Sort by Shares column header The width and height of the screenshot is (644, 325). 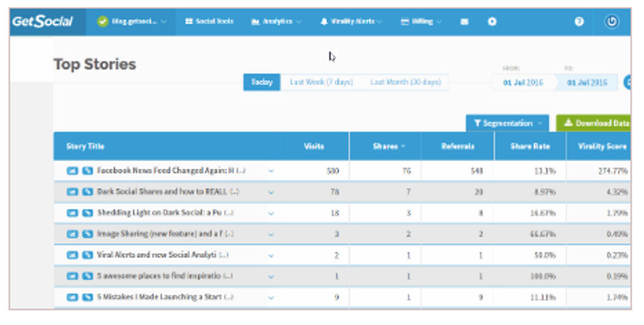[x=388, y=146]
